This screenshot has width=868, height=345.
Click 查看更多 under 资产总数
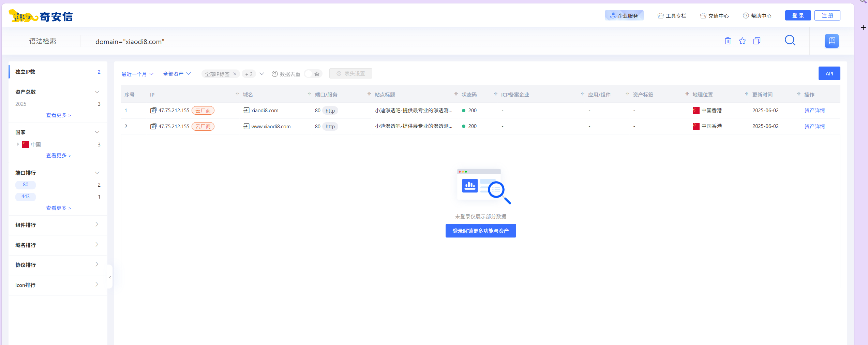(59, 115)
